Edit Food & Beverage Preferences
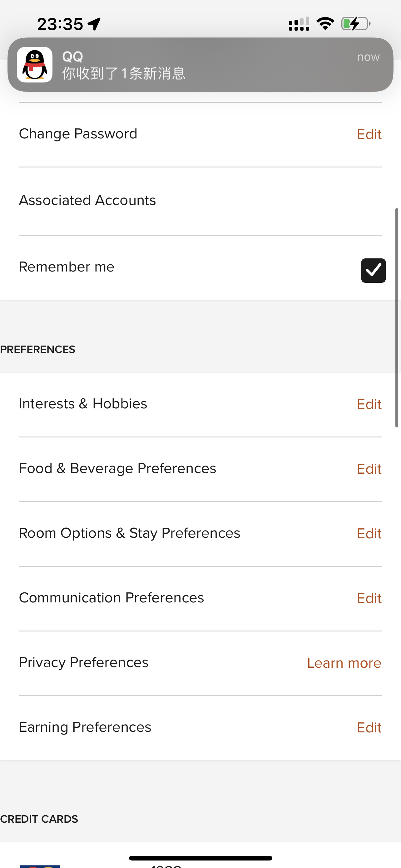The image size is (401, 868). 369,469
